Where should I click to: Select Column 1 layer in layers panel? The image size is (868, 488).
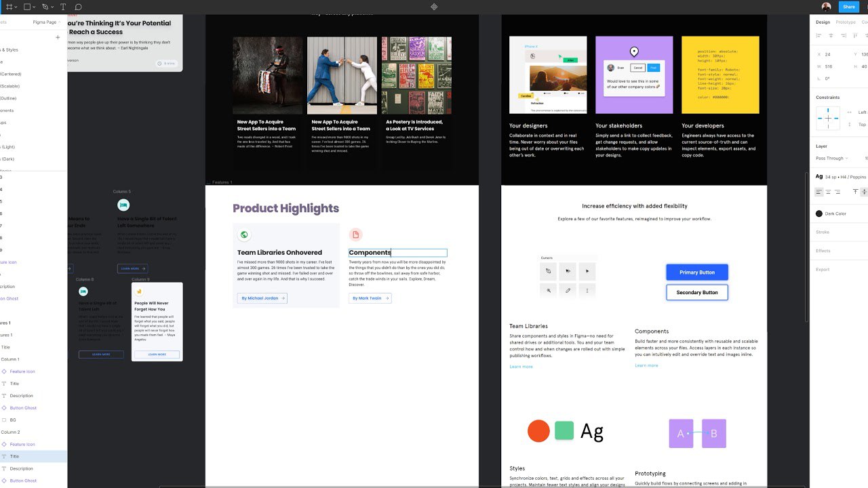click(x=33, y=359)
